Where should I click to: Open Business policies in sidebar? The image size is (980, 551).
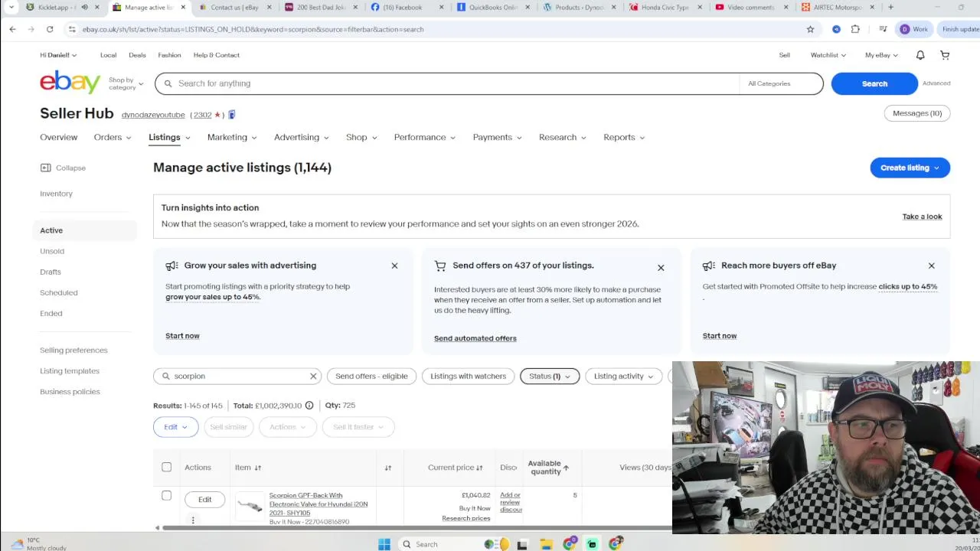tap(70, 392)
